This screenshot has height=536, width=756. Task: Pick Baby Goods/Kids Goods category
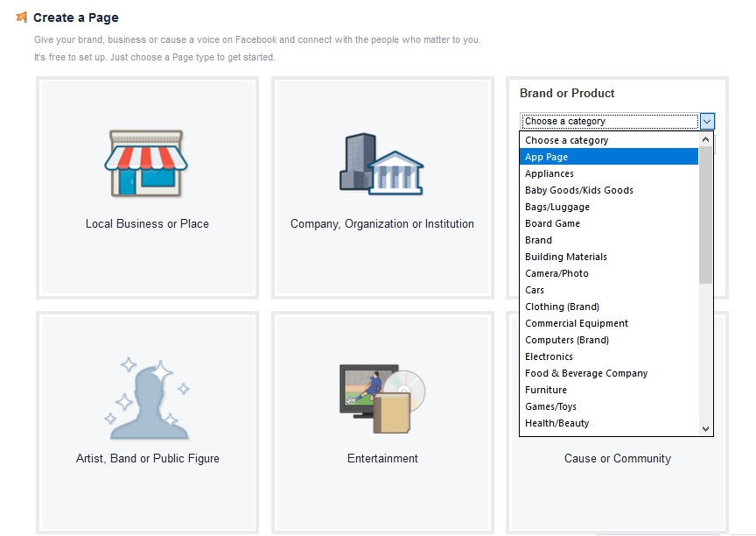609,190
